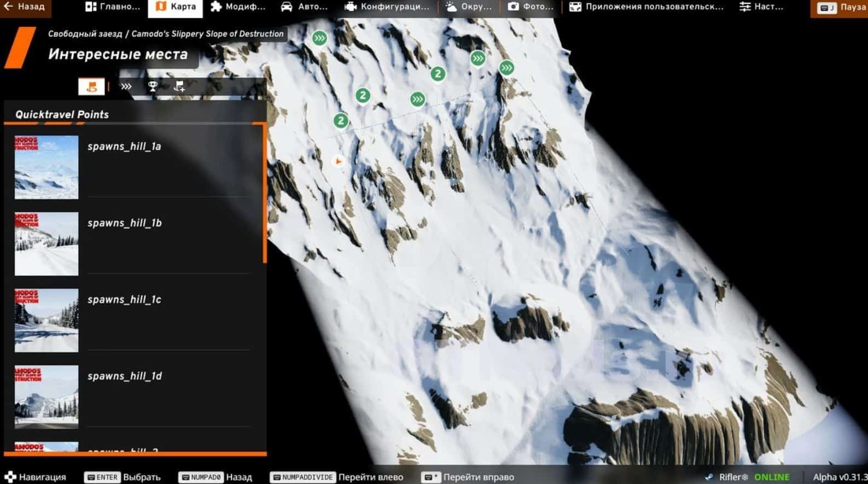Select spawns_hill_1a quicktravel point
The image size is (868, 484).
coord(124,147)
